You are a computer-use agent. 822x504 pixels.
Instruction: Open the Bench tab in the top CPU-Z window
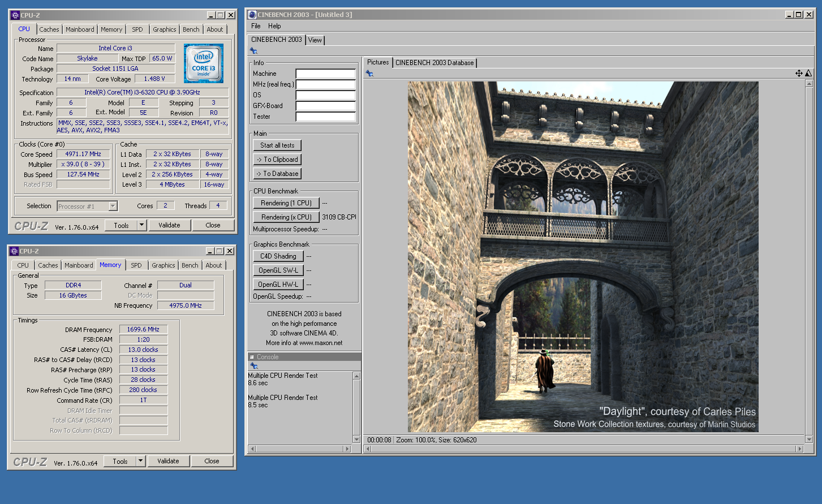coord(191,29)
